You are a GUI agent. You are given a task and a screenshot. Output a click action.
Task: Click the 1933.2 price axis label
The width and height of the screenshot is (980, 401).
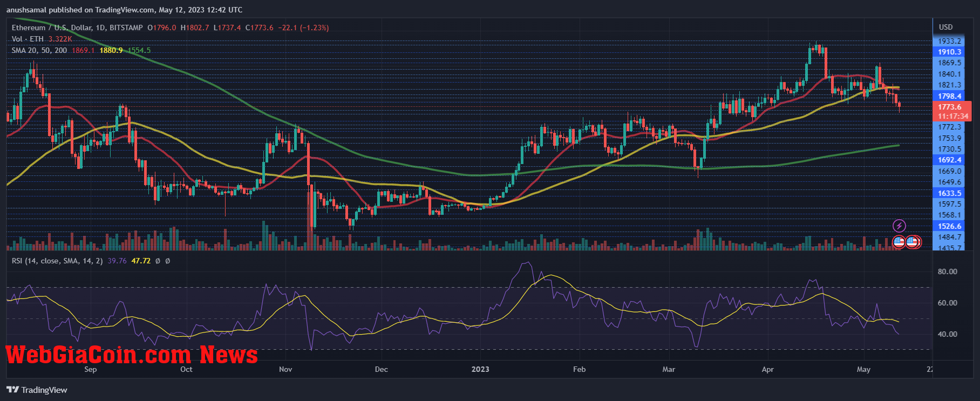(x=950, y=41)
